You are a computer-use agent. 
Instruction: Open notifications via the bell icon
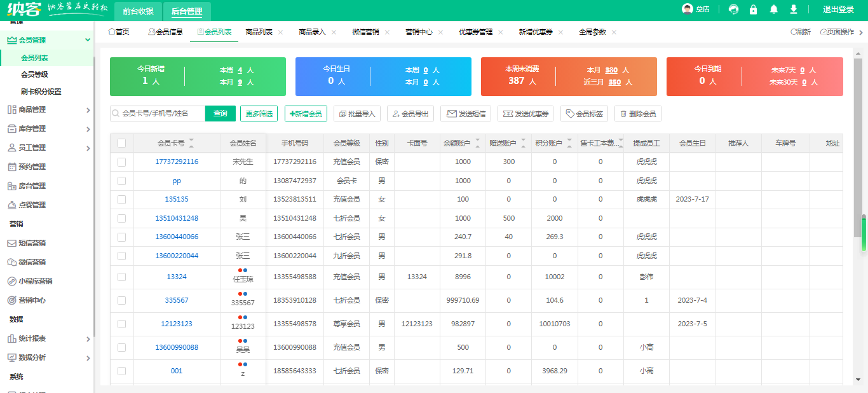coord(773,10)
